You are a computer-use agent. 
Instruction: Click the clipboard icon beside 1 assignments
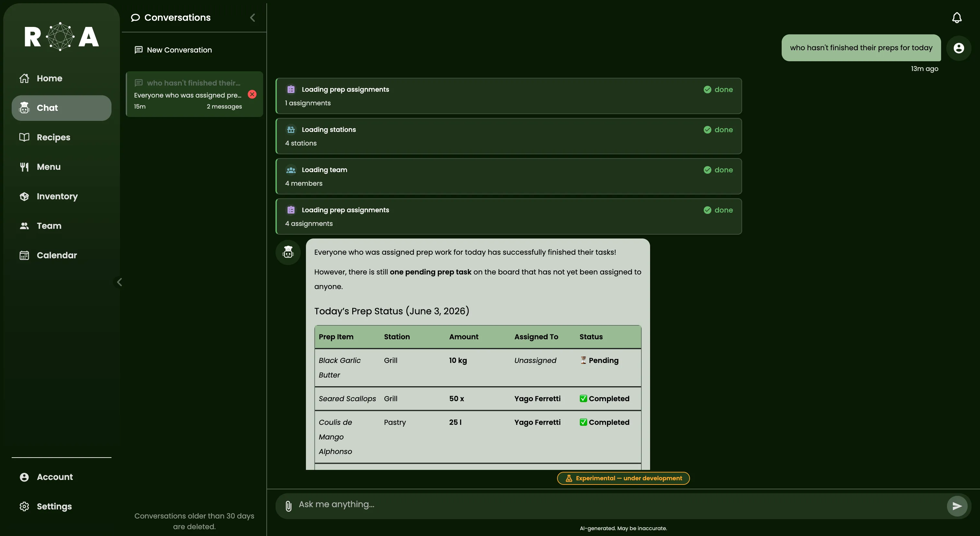click(291, 89)
